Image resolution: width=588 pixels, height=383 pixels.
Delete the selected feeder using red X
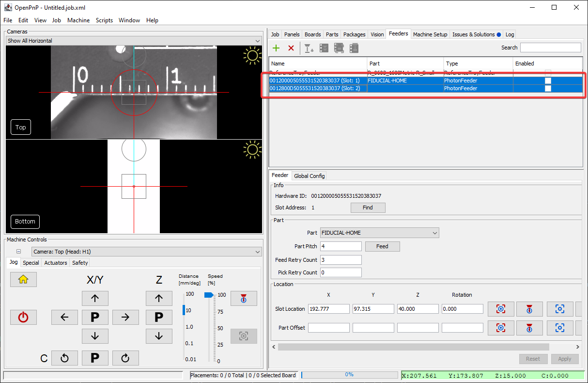click(290, 48)
